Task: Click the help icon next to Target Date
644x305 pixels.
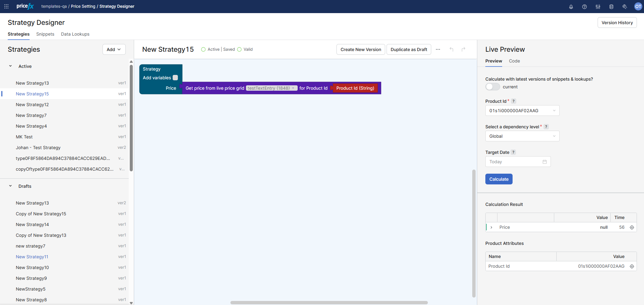Action: point(513,152)
